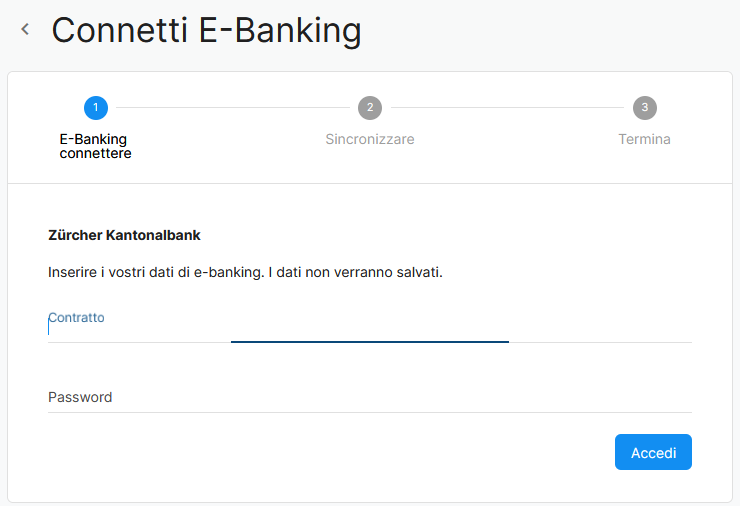Click connector line between steps 2 and 3
Image resolution: width=740 pixels, height=506 pixels.
coord(507,108)
